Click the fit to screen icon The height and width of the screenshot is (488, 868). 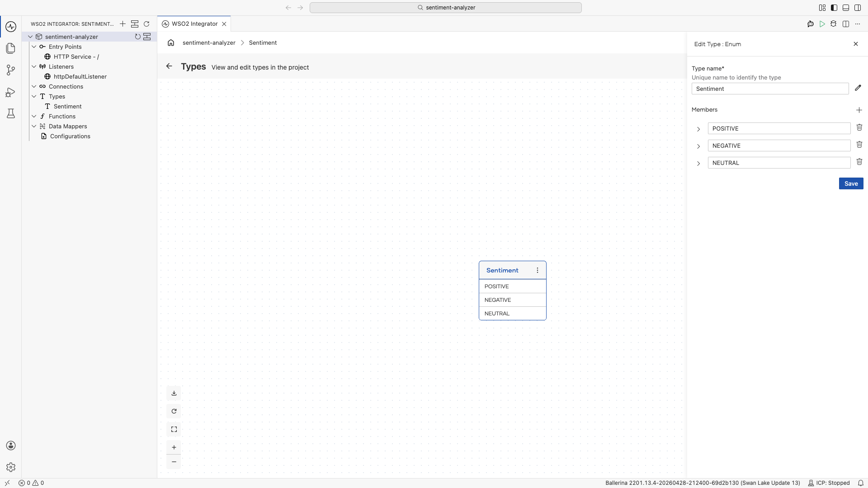coord(174,429)
